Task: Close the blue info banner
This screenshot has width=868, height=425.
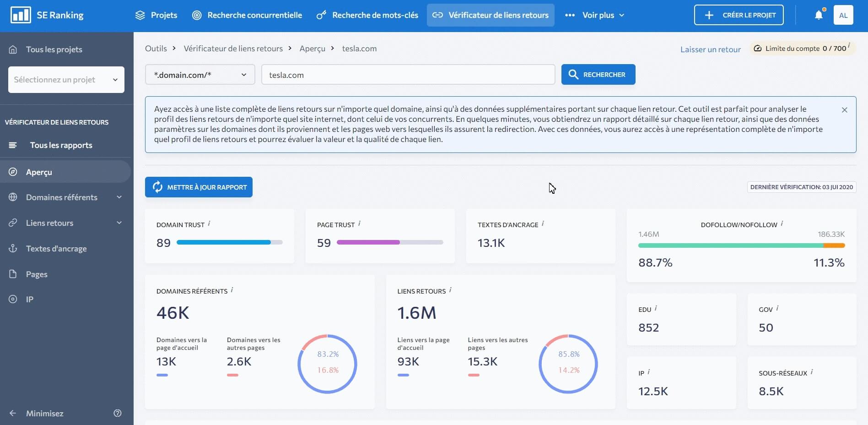Action: point(845,110)
